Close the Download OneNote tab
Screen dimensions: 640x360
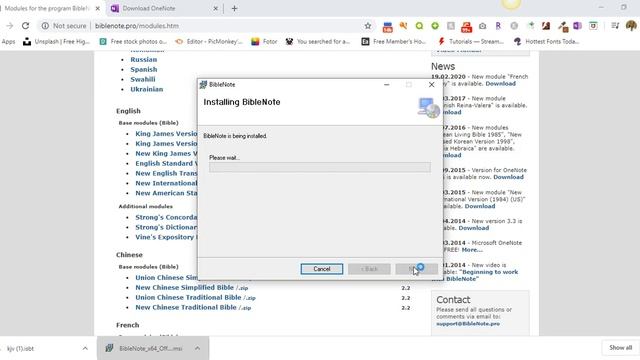point(216,8)
